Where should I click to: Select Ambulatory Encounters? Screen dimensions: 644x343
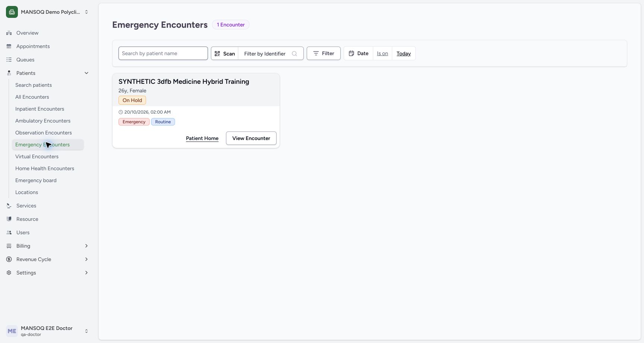pyautogui.click(x=43, y=121)
